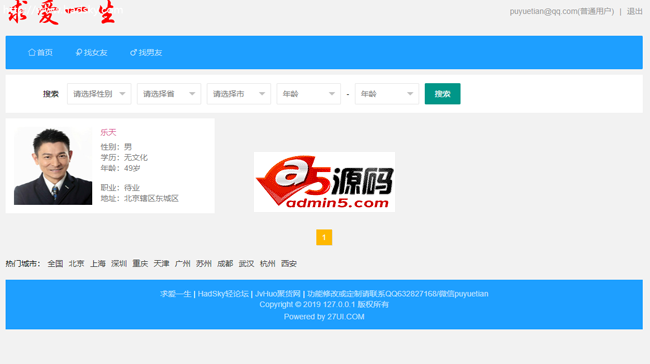Click the footer HadSky轻论坛 link

tap(223, 294)
